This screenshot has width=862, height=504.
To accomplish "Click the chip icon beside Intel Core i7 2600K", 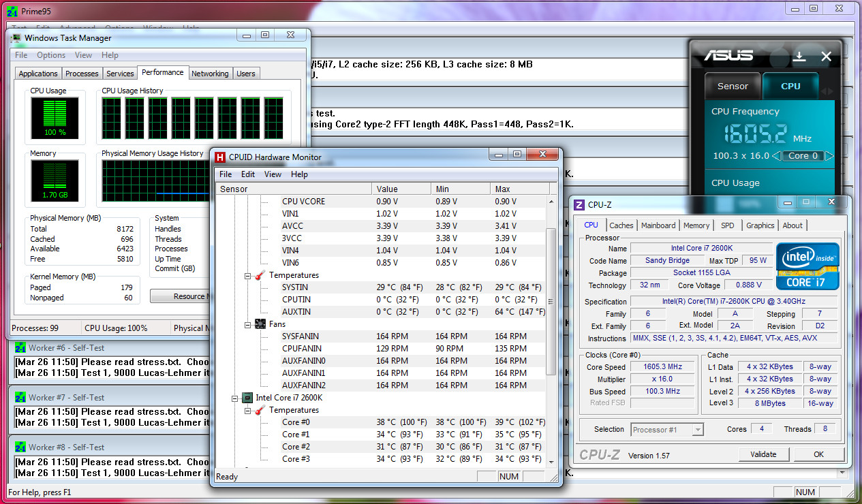I will coord(247,398).
